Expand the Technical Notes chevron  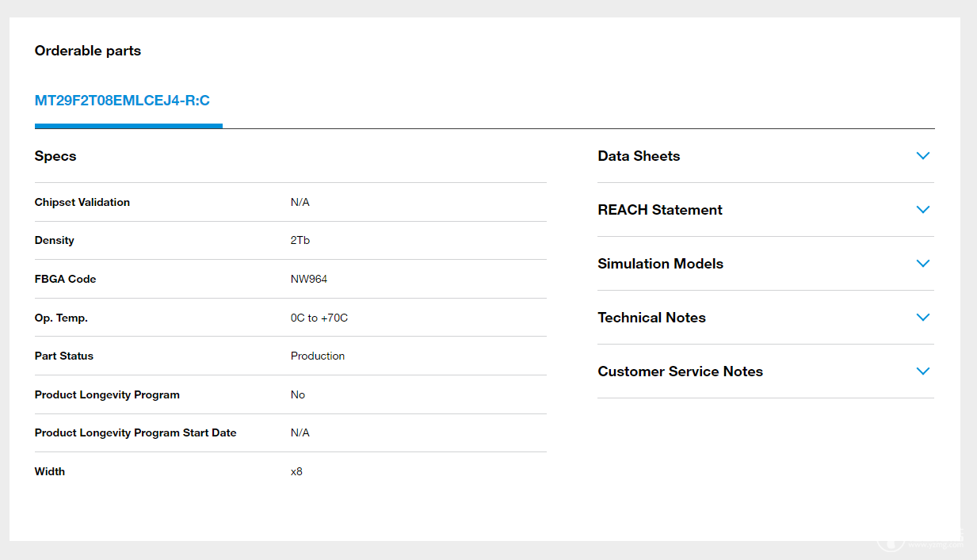point(922,318)
